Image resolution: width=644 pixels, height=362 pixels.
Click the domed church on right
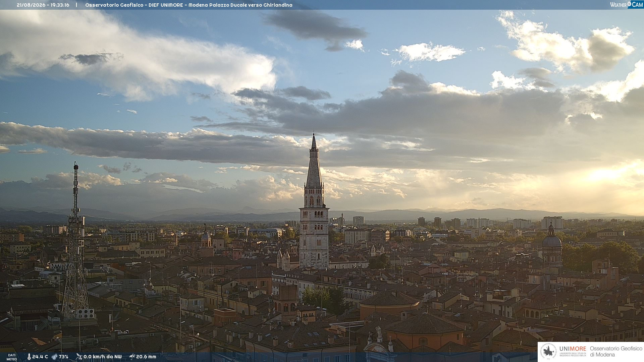[551, 245]
